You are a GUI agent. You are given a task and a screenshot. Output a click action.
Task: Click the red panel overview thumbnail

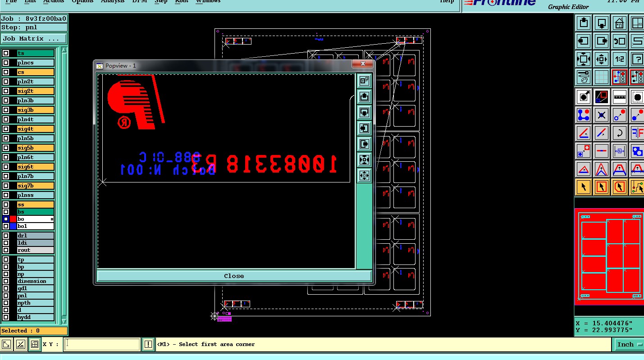click(x=609, y=257)
